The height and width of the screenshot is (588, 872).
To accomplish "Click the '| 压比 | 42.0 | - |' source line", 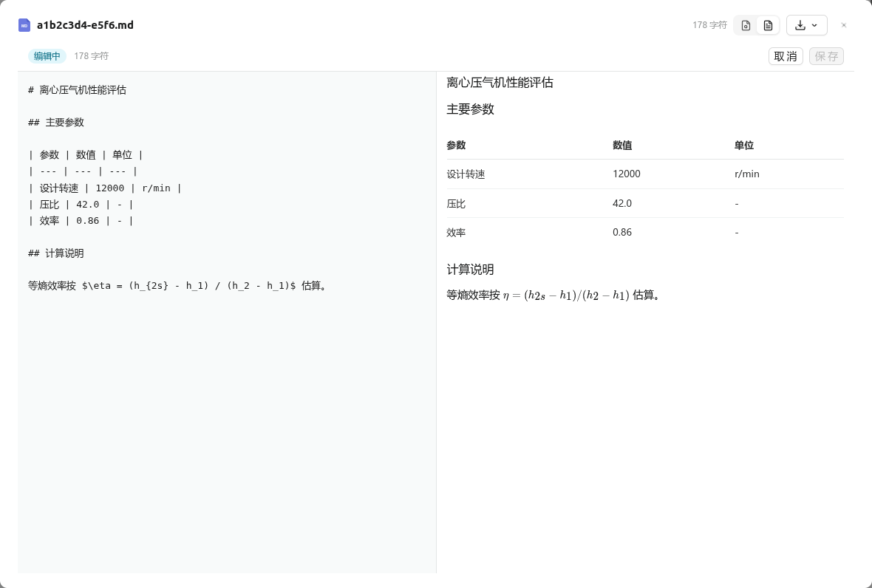I will tap(81, 204).
